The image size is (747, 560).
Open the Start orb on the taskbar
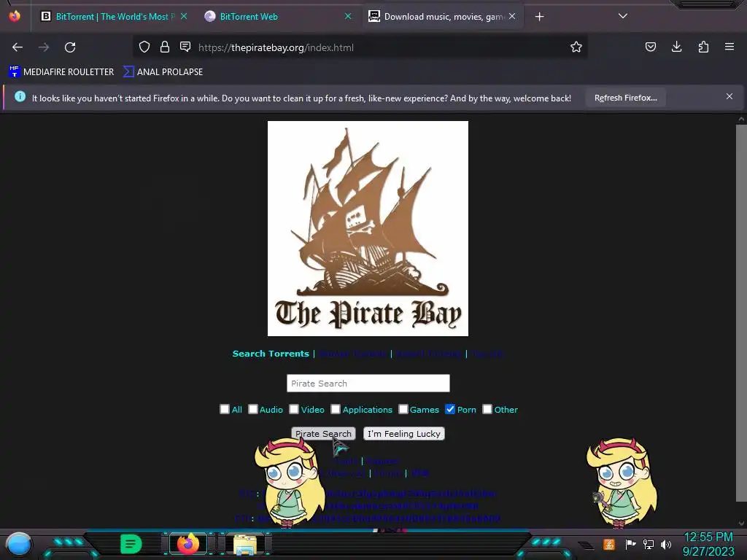[18, 544]
